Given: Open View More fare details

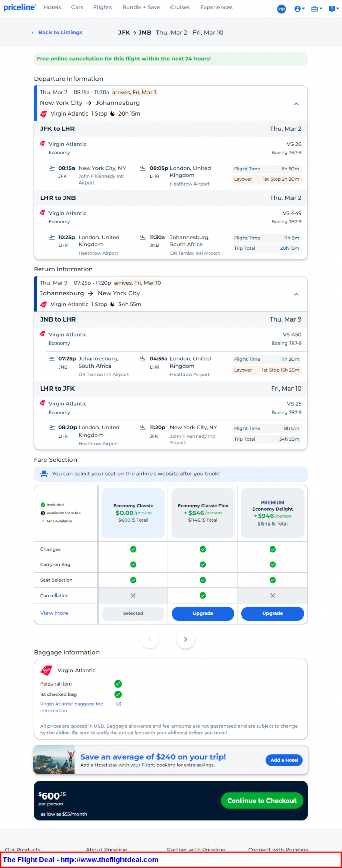Looking at the screenshot, I should pos(54,613).
